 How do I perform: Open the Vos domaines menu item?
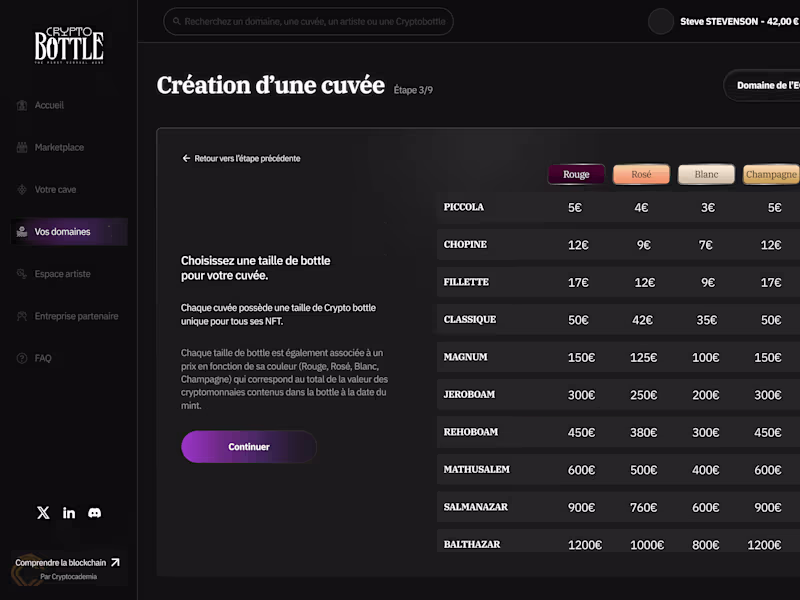pos(62,232)
